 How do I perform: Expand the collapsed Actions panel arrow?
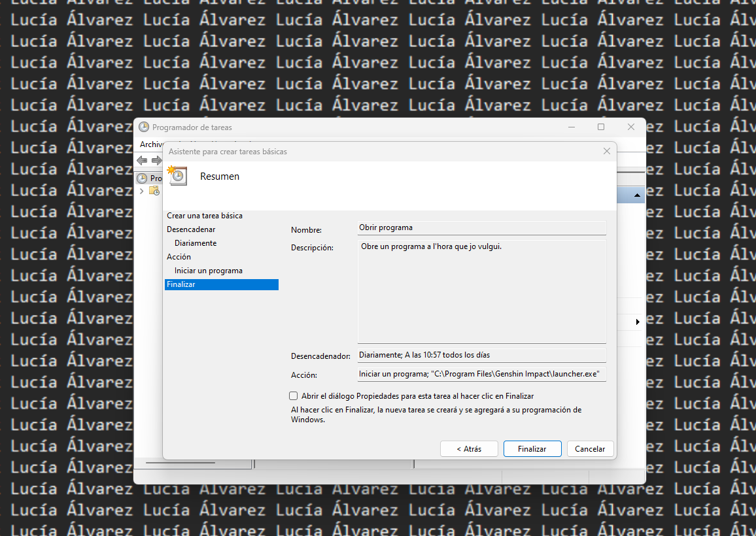tap(639, 322)
